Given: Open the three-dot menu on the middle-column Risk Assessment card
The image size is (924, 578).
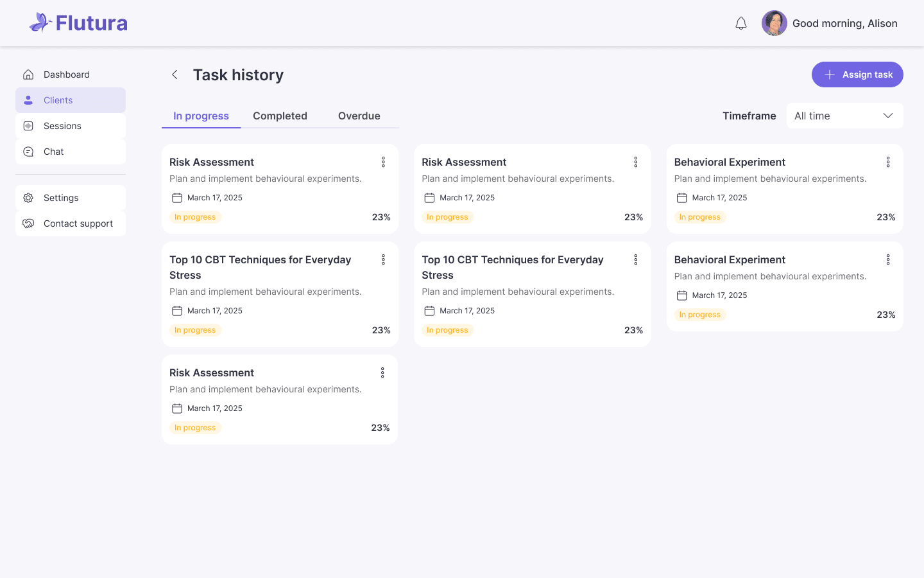Looking at the screenshot, I should 635,162.
